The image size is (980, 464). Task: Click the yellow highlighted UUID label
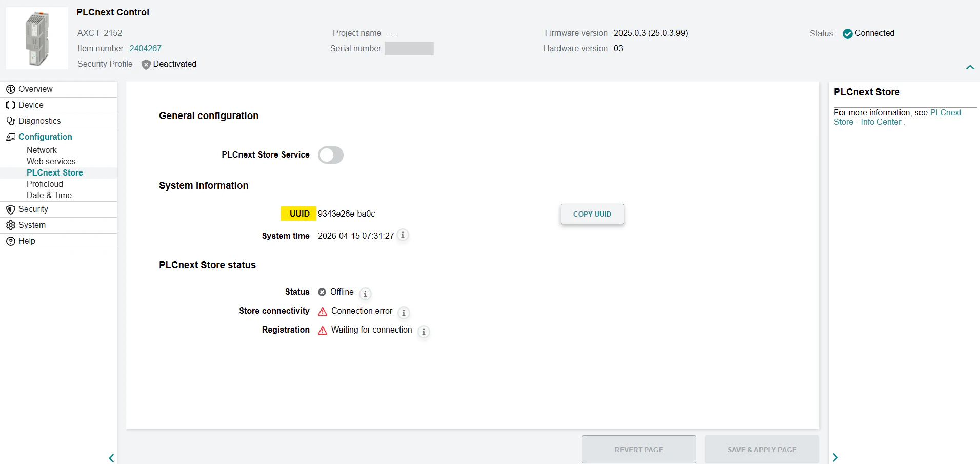click(298, 214)
